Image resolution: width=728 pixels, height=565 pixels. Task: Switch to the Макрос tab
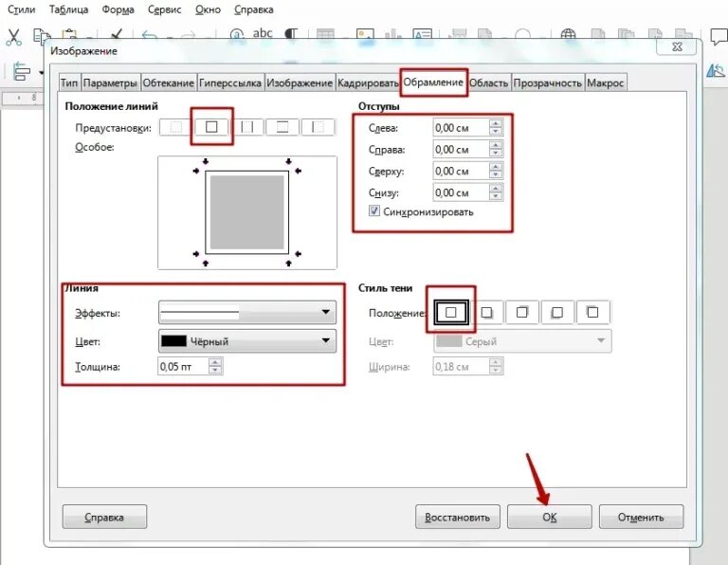pyautogui.click(x=605, y=82)
